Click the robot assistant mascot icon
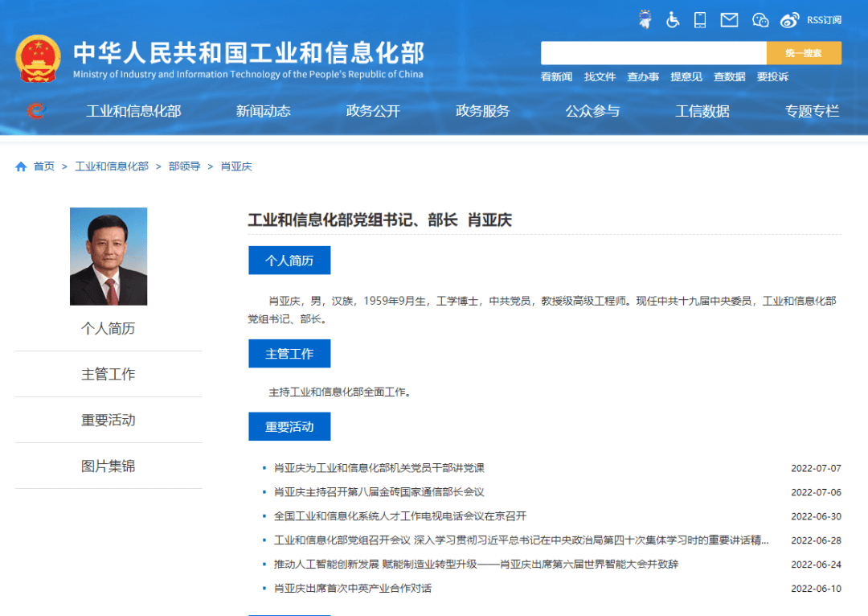This screenshot has width=868, height=616. pos(645,20)
